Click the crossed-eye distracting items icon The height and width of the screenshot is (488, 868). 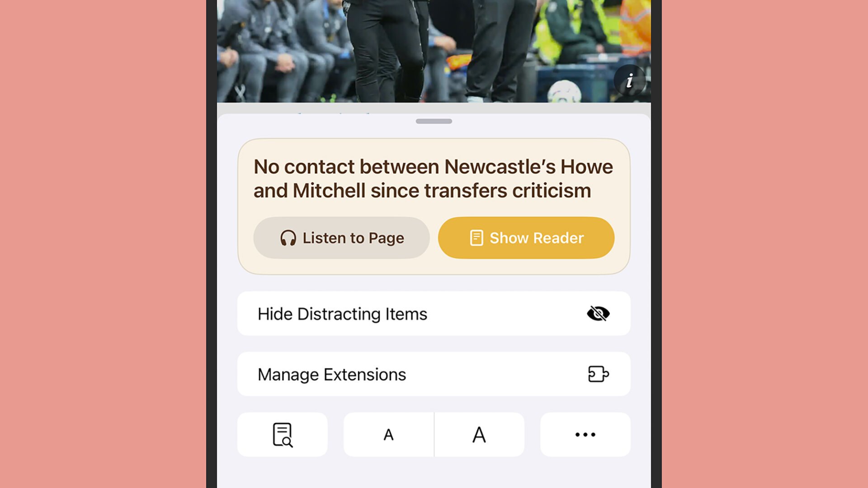(x=598, y=314)
